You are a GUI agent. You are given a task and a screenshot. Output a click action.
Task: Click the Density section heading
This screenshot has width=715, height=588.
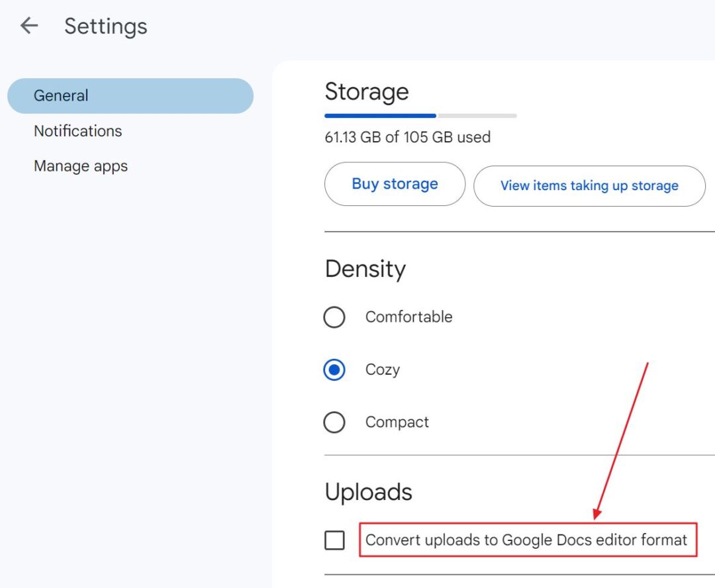pyautogui.click(x=365, y=269)
